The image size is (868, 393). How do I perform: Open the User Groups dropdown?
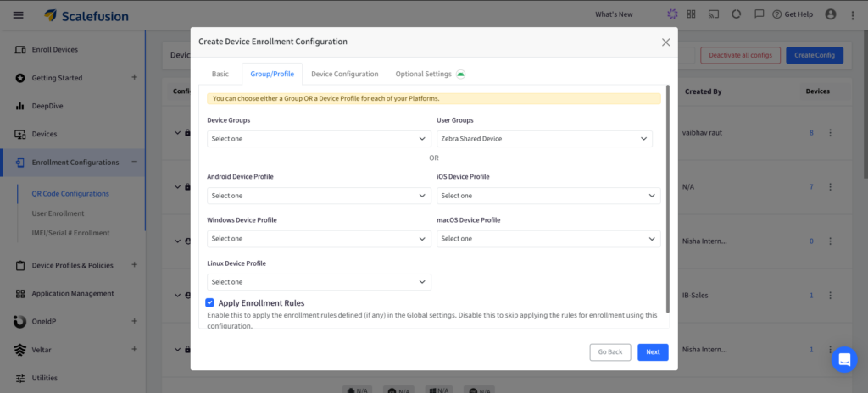(545, 139)
